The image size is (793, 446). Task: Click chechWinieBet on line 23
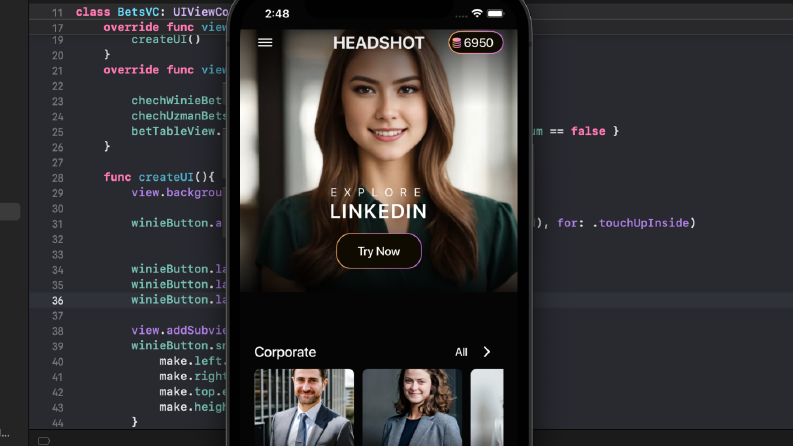(177, 101)
